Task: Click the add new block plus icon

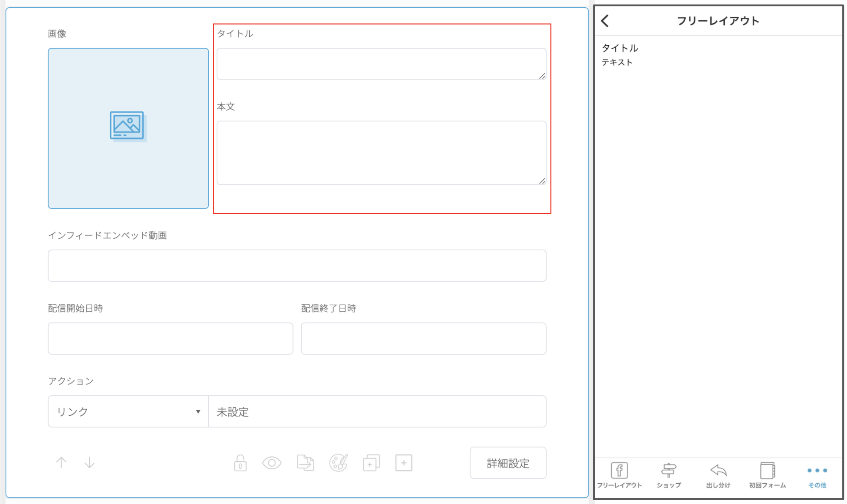Action: click(404, 463)
